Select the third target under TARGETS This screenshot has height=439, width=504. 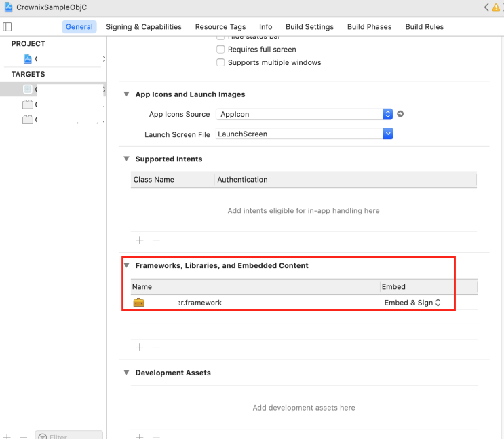click(x=53, y=119)
